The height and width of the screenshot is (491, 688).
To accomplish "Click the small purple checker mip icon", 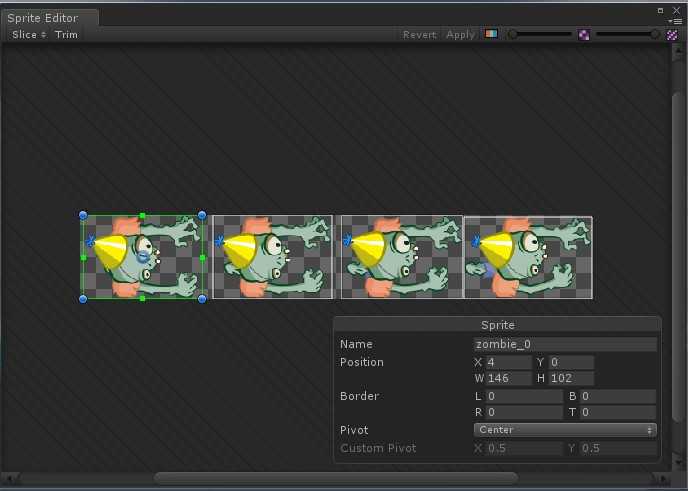I will 584,35.
